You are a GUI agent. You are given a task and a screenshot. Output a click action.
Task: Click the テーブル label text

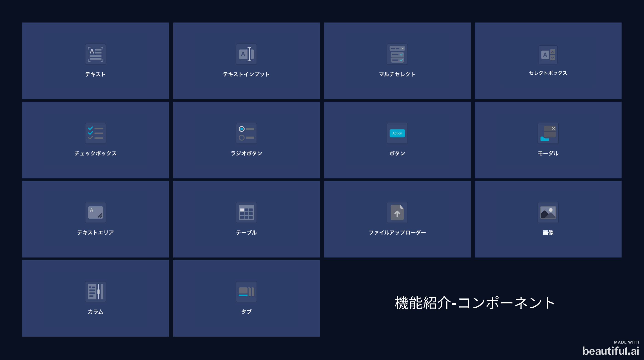[246, 232]
